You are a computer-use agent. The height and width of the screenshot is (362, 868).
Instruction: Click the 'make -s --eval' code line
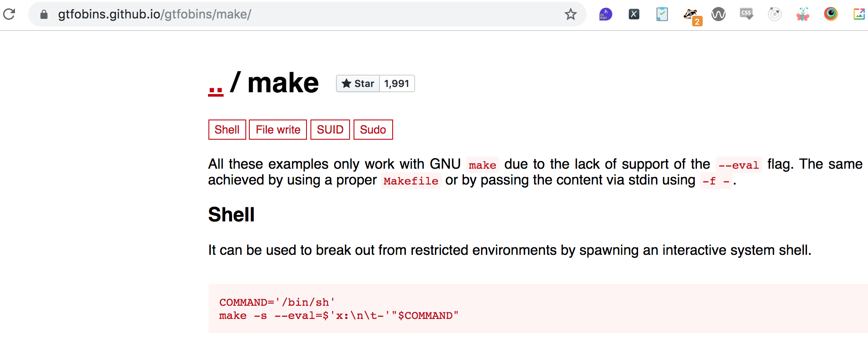pos(339,315)
